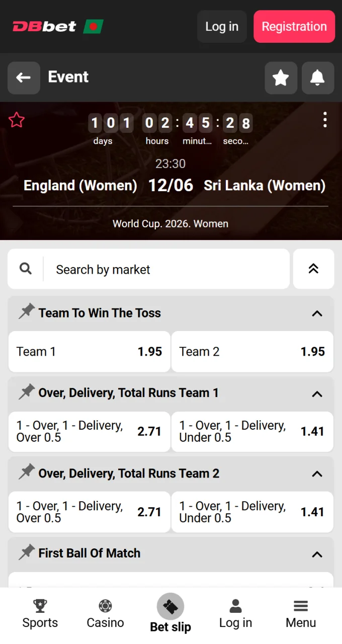342x644 pixels.
Task: Unpin Total Runs Team 2 market
Action: 27,472
